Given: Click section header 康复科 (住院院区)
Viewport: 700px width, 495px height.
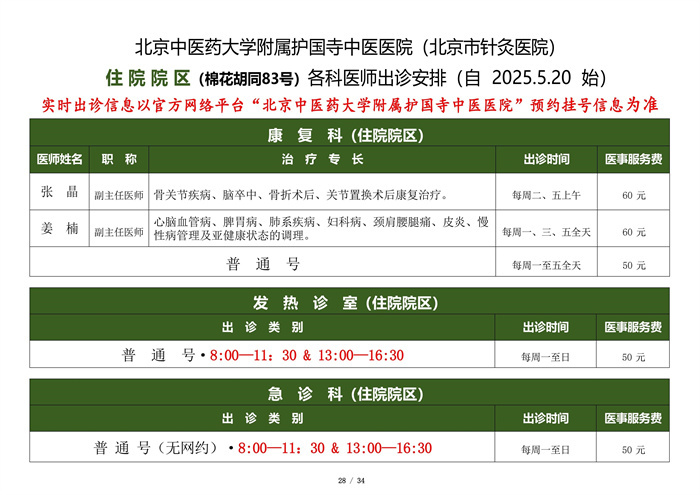Looking at the screenshot, I should point(345,135).
